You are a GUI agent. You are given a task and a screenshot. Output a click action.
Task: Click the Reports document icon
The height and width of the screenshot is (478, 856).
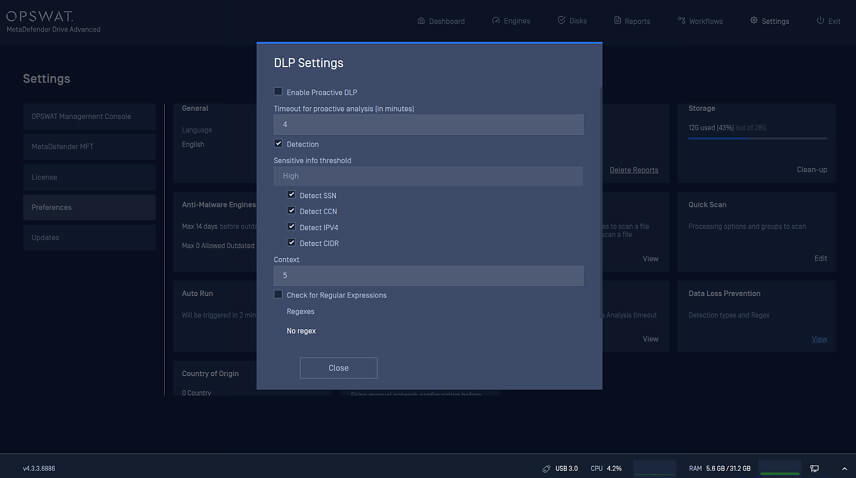point(617,21)
